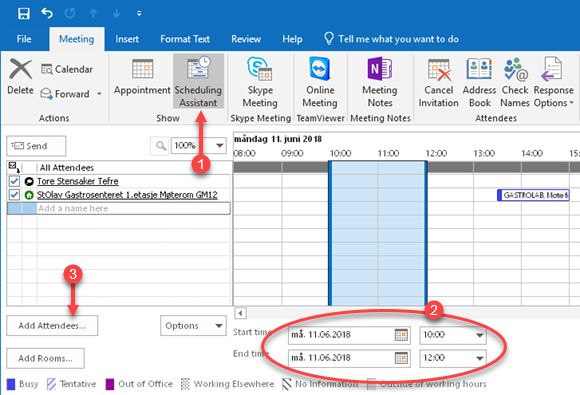
Task: Click the Working Elsewhere legend swatch
Action: (x=185, y=384)
